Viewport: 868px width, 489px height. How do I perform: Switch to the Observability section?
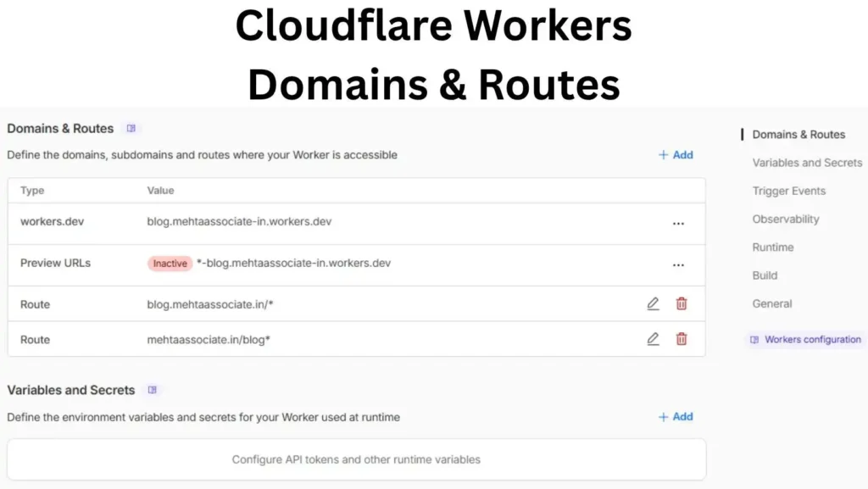pos(787,219)
